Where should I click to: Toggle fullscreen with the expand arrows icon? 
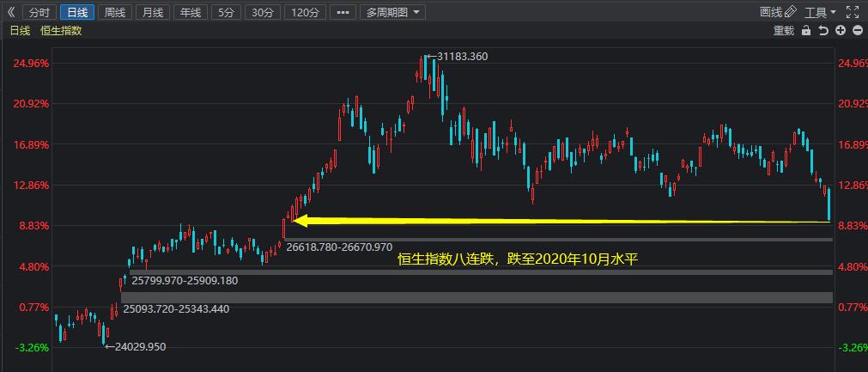853,12
